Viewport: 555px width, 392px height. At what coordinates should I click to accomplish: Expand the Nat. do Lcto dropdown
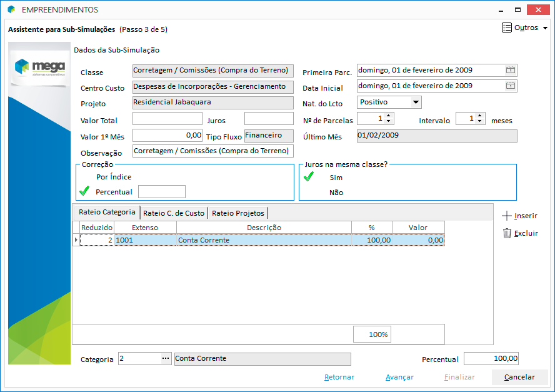click(x=416, y=102)
